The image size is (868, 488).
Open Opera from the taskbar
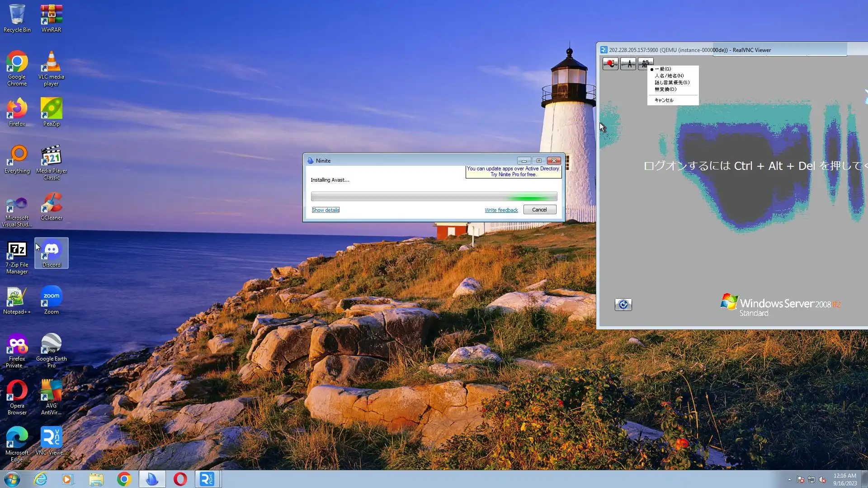tap(180, 479)
